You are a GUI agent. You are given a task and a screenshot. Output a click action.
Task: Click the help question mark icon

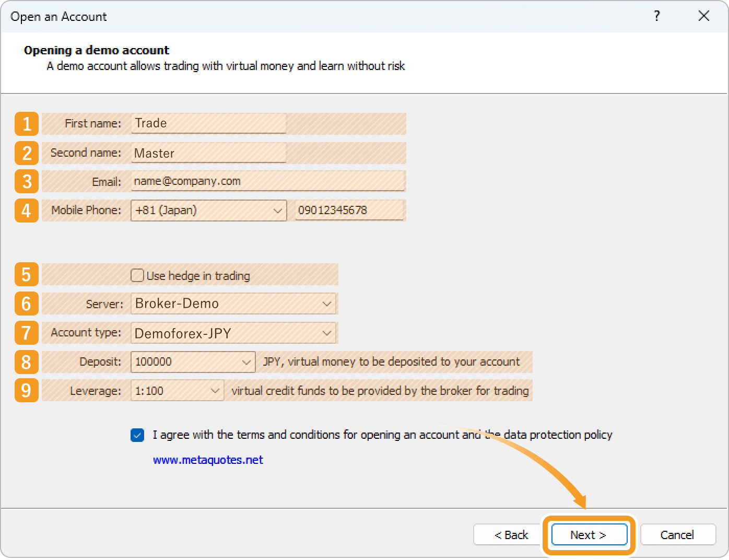coord(656,16)
